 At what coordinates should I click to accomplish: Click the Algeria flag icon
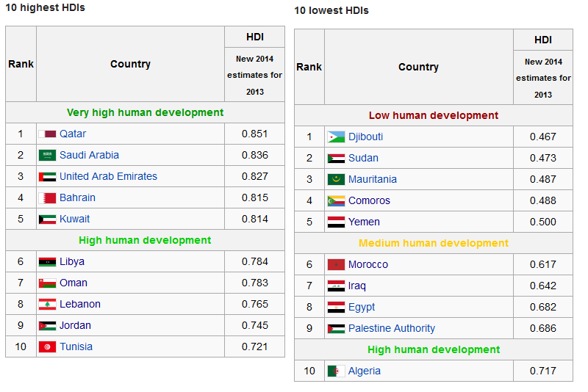336,371
